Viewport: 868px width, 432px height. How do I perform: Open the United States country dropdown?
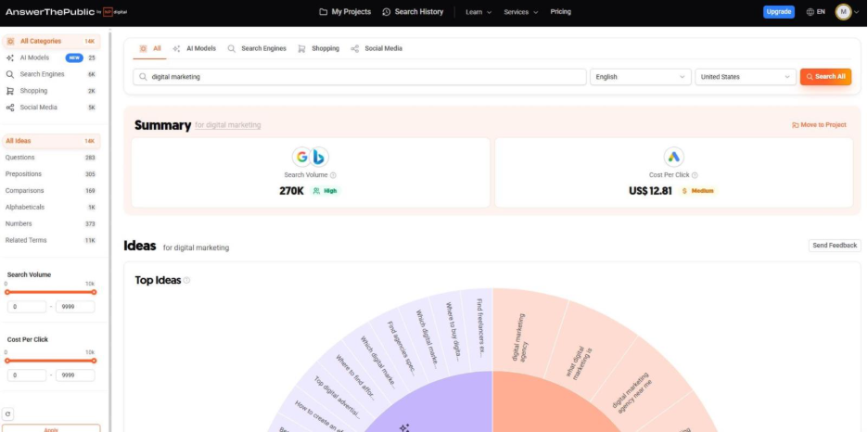(746, 77)
